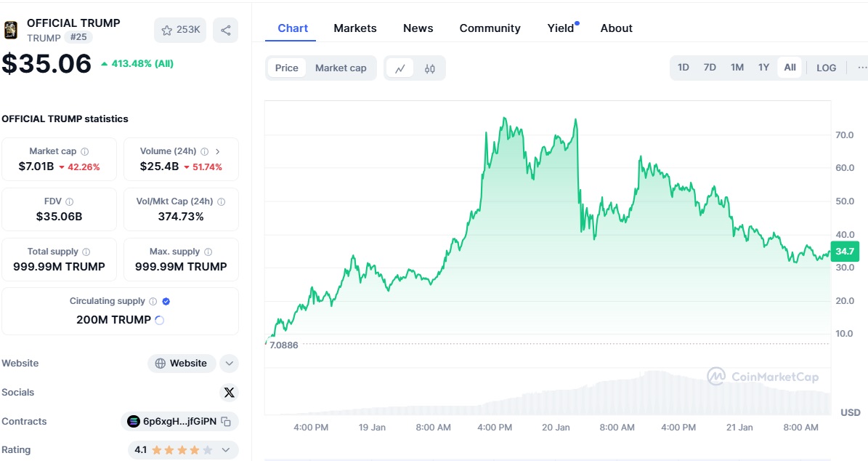Viewport: 868px width, 461px height.
Task: Click the $35.06 price text
Action: tap(46, 64)
